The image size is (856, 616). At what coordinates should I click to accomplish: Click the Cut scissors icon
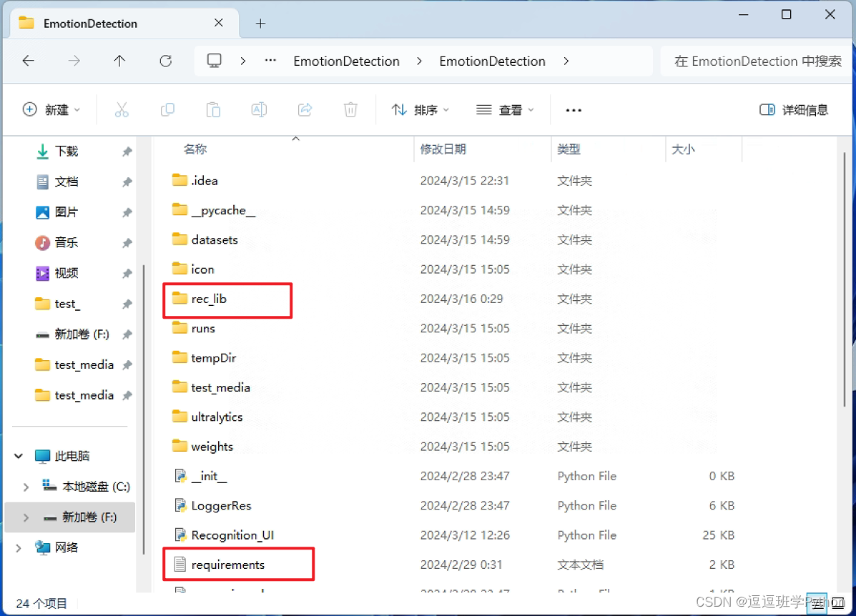click(122, 109)
